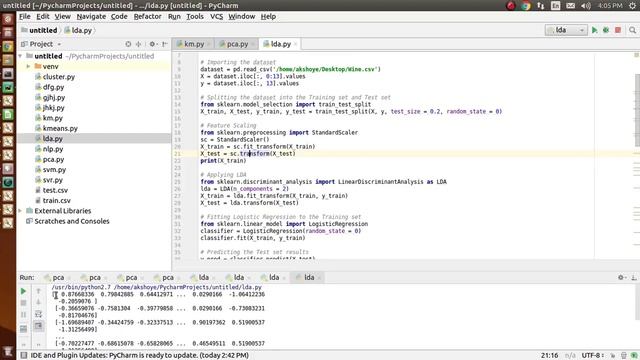Change UTF-8 file encoding in status bar
The image size is (640, 360).
point(593,355)
